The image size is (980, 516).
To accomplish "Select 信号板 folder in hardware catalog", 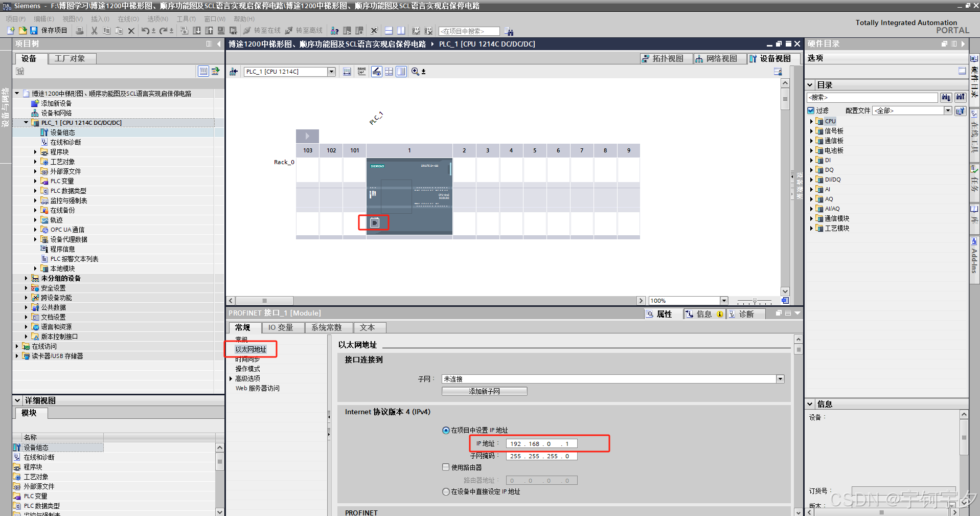I will click(x=834, y=131).
